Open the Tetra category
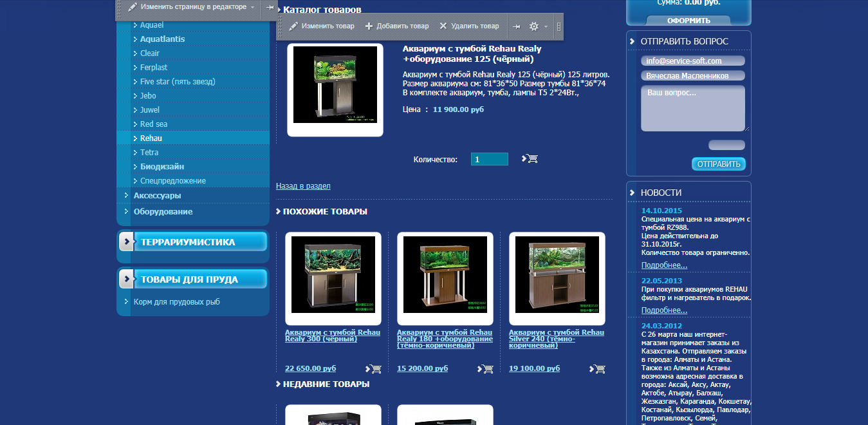Screen dimensions: 868x425 pyautogui.click(x=149, y=153)
